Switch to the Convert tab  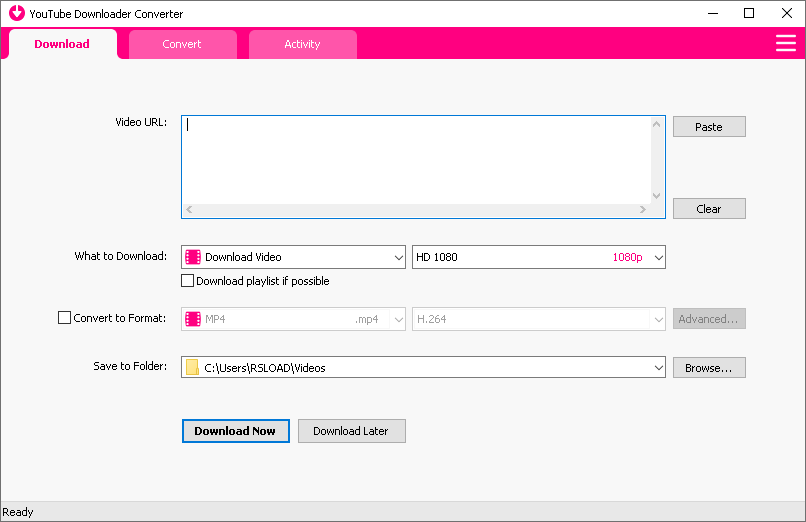(182, 44)
